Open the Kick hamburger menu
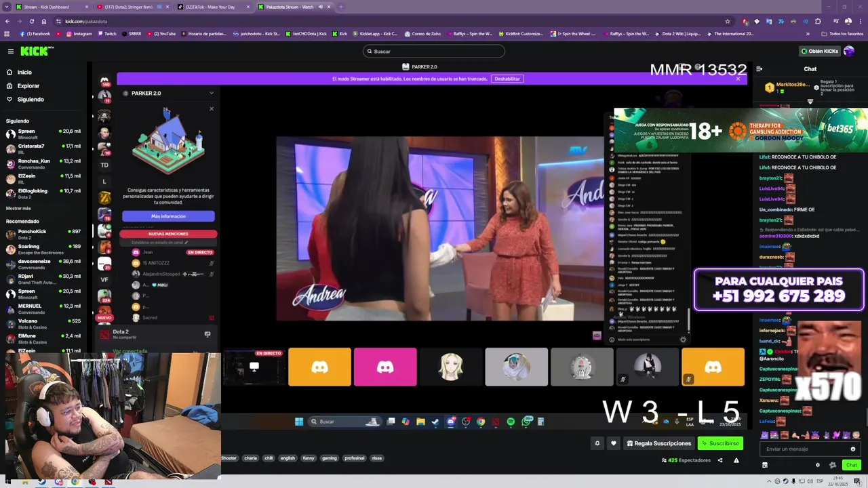 [10, 51]
